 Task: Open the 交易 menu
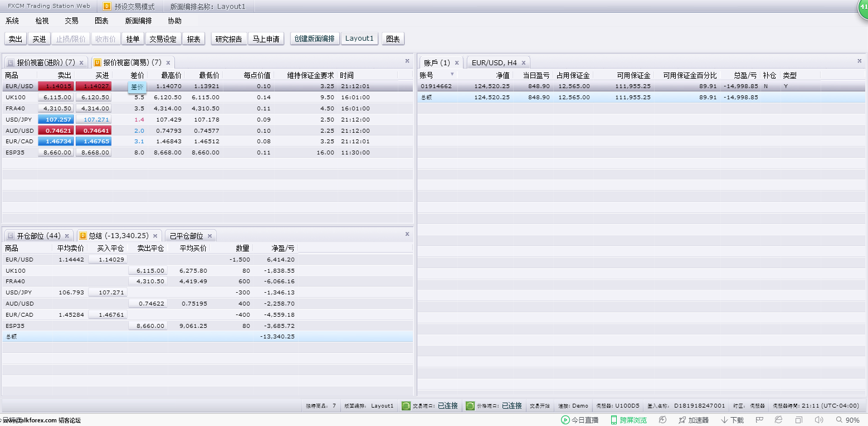(x=71, y=21)
